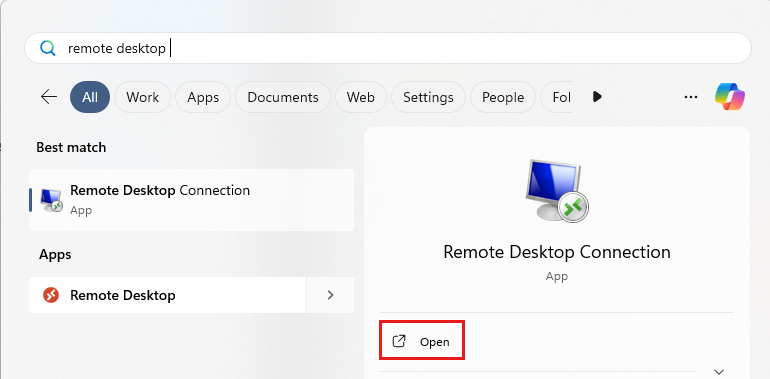Click the partially visible Fol filter tab
The height and width of the screenshot is (379, 770).
pos(556,97)
